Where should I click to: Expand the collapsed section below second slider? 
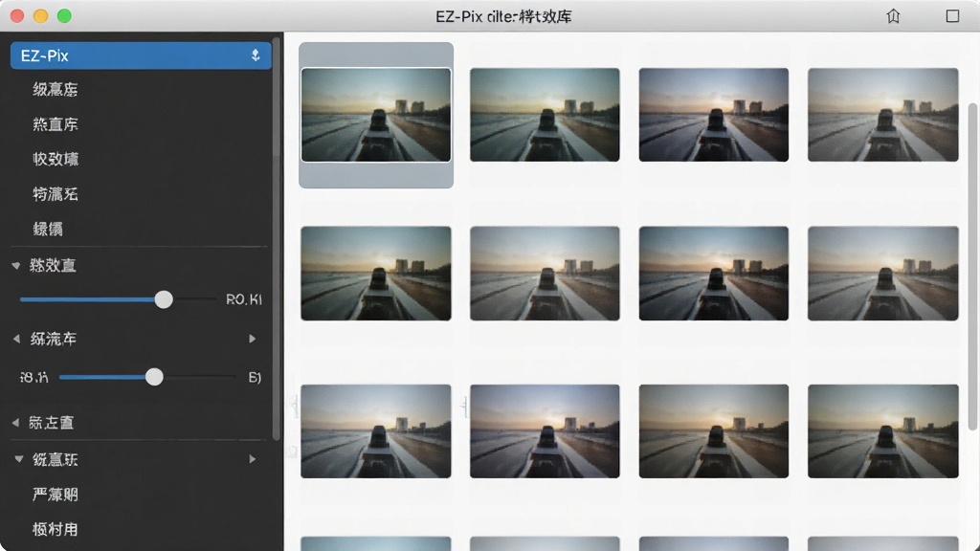point(15,423)
